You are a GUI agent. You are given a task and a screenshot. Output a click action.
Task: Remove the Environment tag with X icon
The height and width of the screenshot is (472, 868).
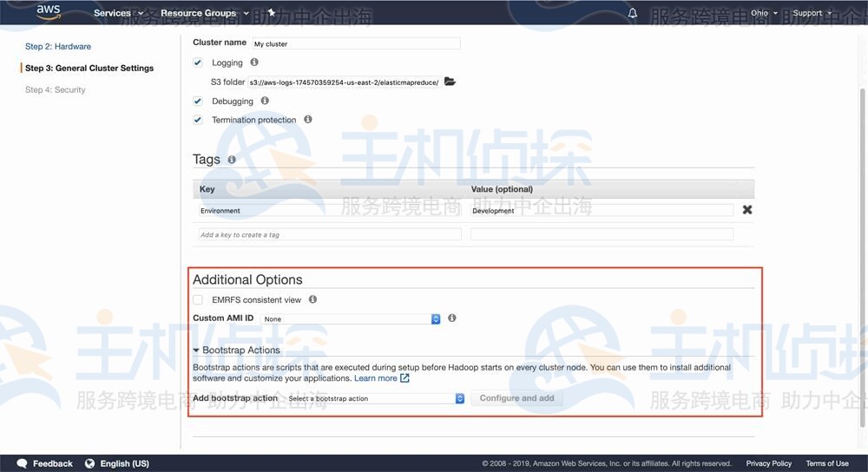coord(747,210)
